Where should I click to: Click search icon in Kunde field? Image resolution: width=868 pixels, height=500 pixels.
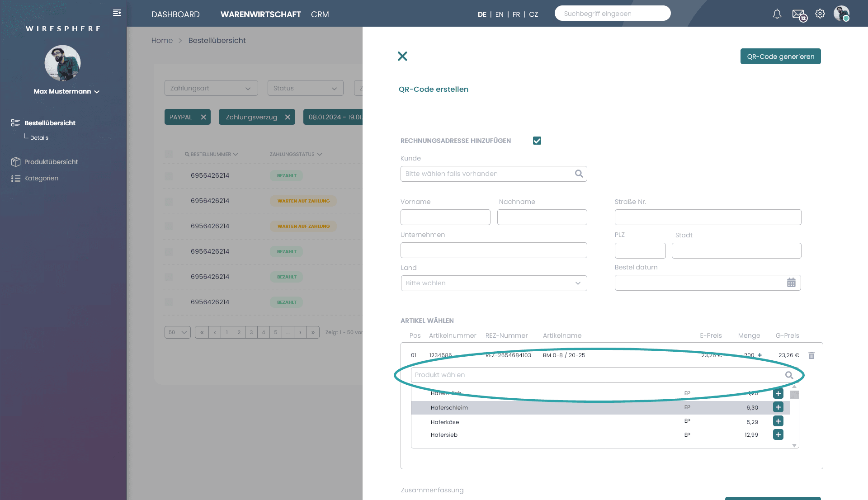point(579,174)
